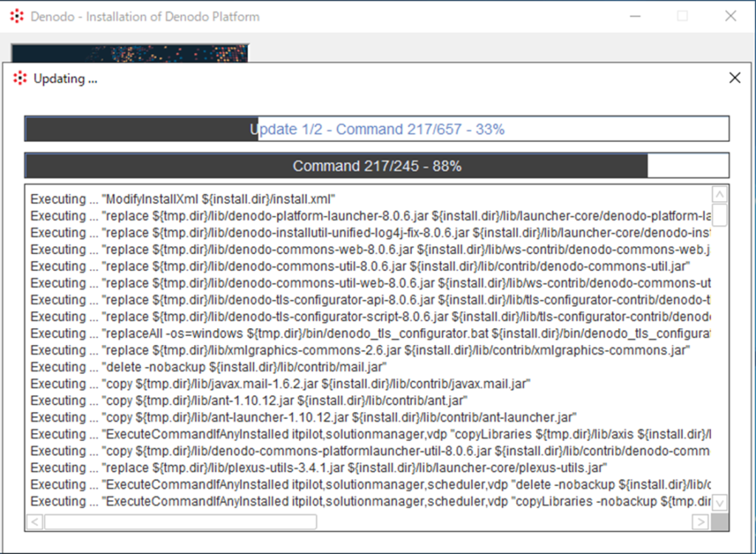Image resolution: width=756 pixels, height=554 pixels.
Task: Close the Denodo installation window
Action: pos(730,16)
